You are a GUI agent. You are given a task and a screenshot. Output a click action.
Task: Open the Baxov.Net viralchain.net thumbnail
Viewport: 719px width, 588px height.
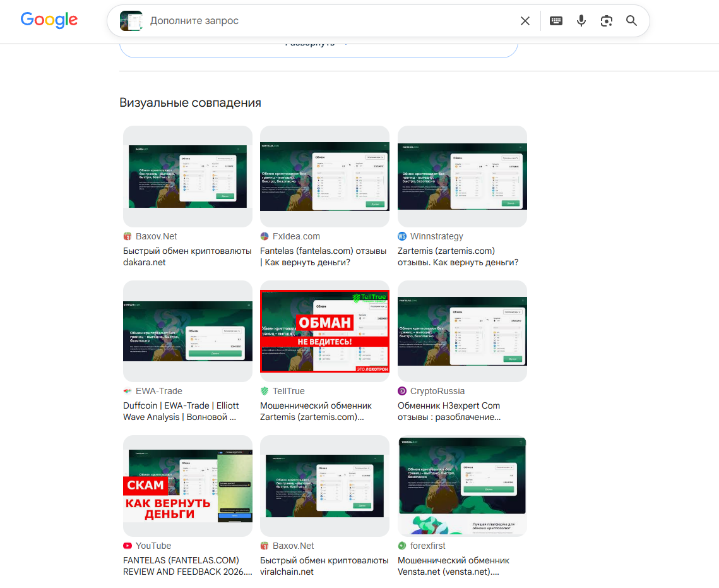point(324,486)
